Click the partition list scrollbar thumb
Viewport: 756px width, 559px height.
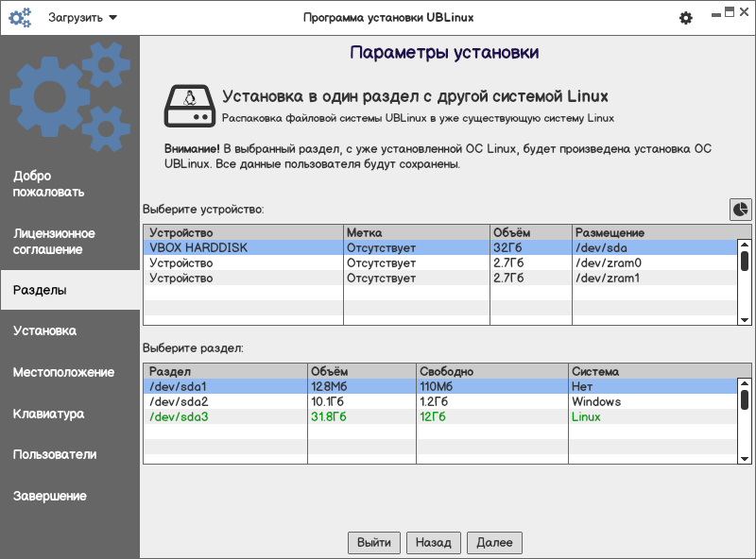[x=745, y=400]
